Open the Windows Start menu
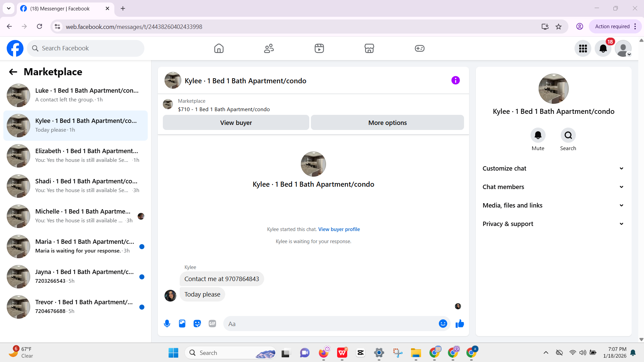 (x=173, y=353)
